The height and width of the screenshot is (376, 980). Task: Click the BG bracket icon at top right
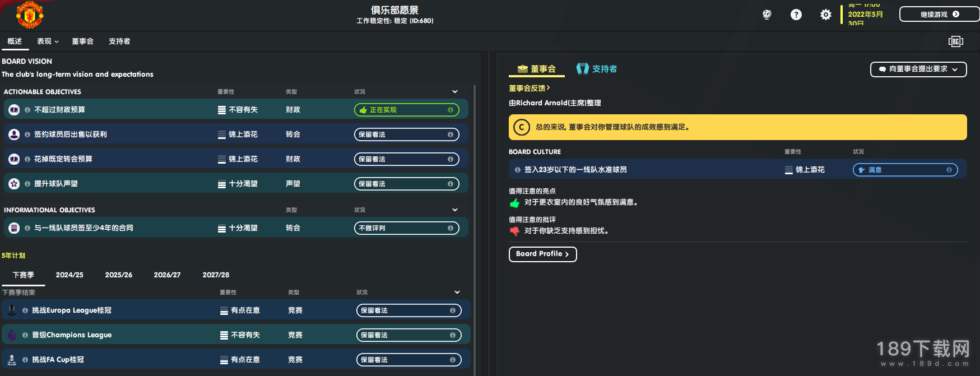[955, 41]
